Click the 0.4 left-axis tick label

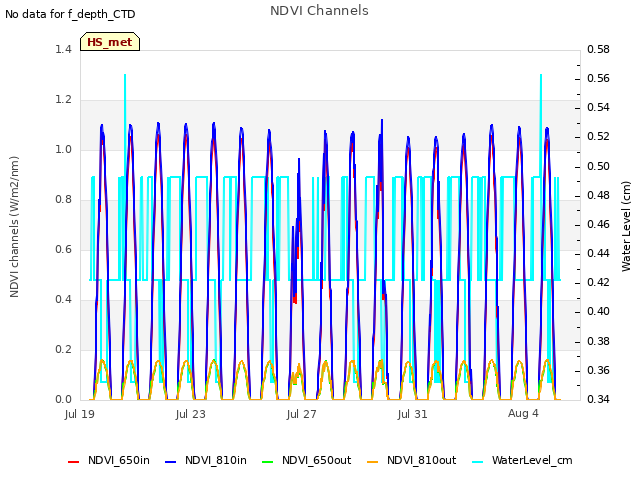63,299
